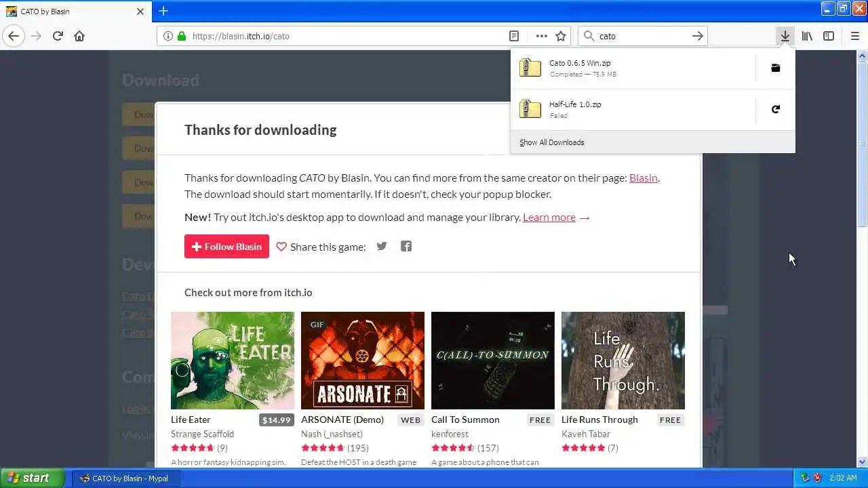The width and height of the screenshot is (868, 488).
Task: Focus the search box containing cato
Action: (642, 36)
